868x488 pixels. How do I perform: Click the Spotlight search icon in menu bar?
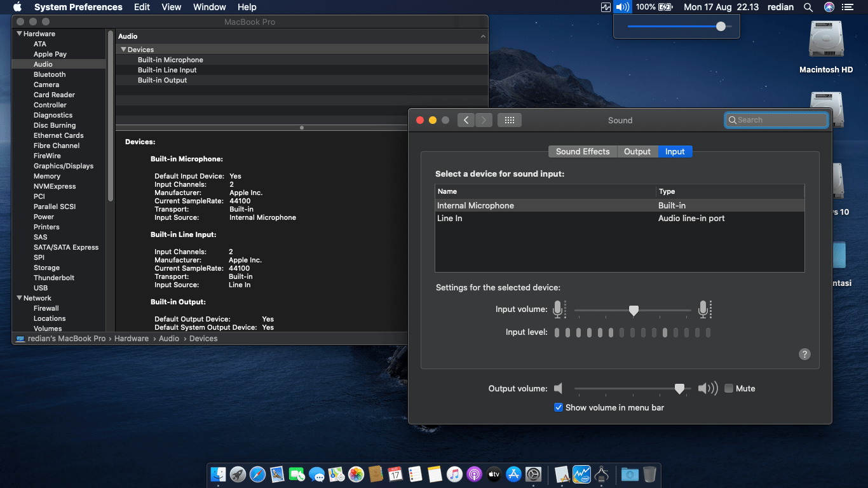[x=808, y=7]
